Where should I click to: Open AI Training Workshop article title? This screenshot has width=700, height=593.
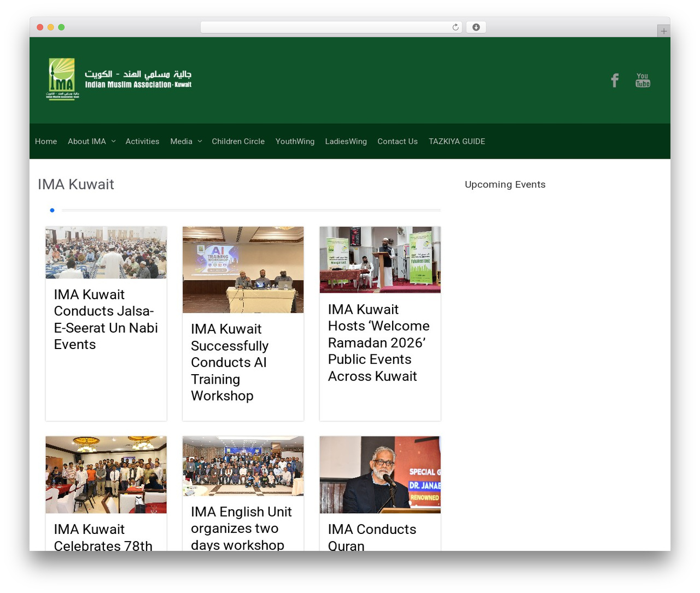coord(230,362)
